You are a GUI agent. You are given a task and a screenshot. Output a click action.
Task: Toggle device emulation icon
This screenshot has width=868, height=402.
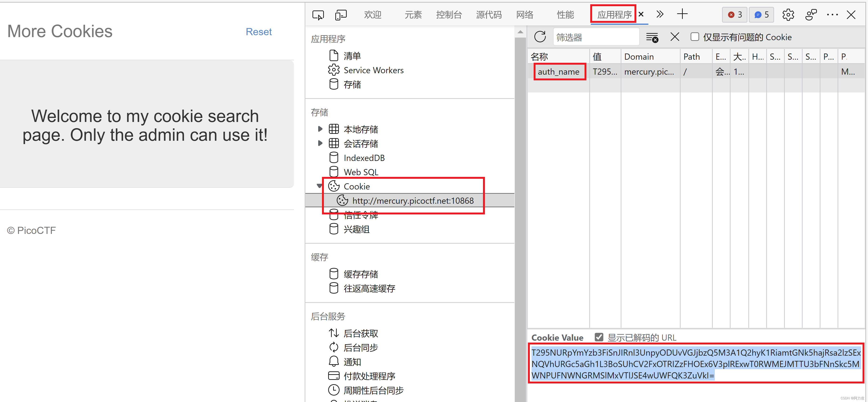click(x=341, y=15)
